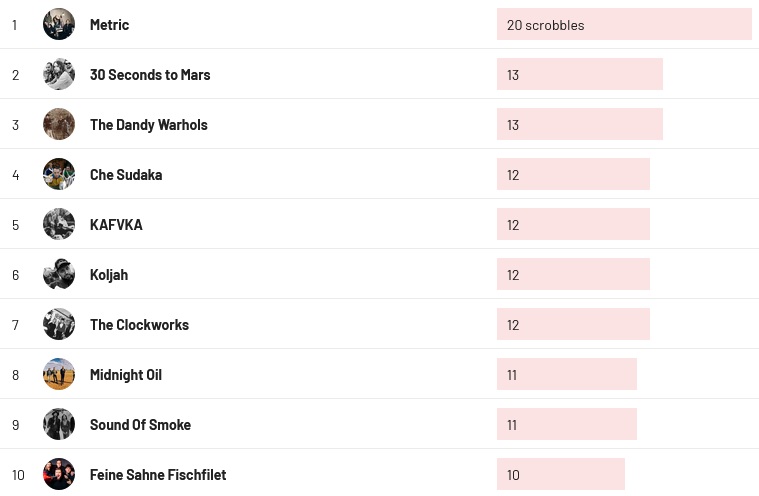Viewport: 759px width, 496px height.
Task: Click The Clockworks avatar thumbnail
Action: pos(59,324)
